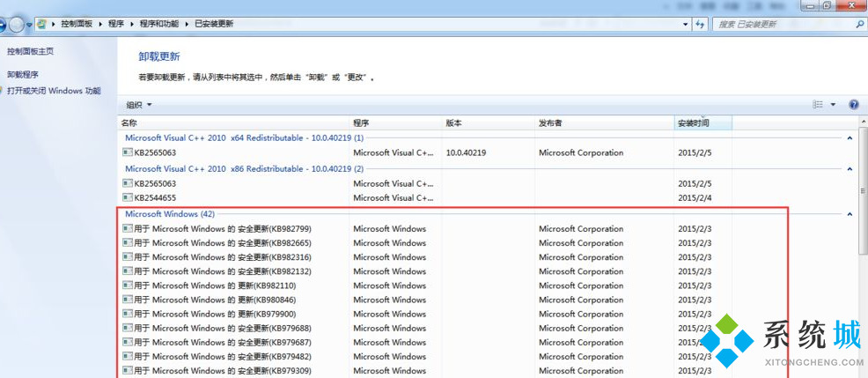
Task: Click the icon beside KB979688 entry
Action: click(x=128, y=328)
